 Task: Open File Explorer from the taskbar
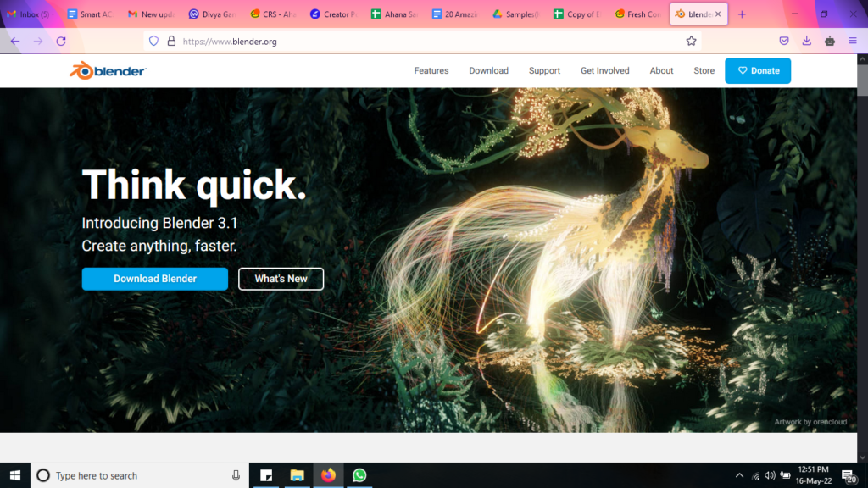[x=298, y=475]
